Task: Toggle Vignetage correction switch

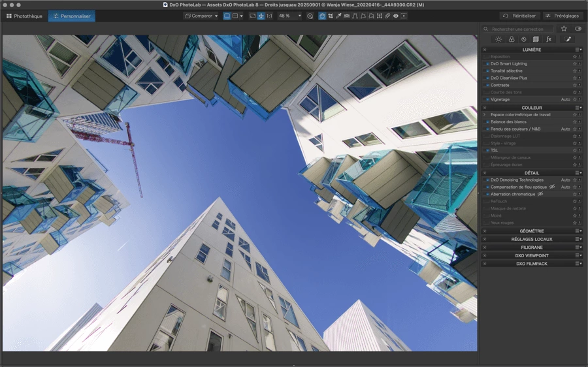Action: [x=487, y=99]
